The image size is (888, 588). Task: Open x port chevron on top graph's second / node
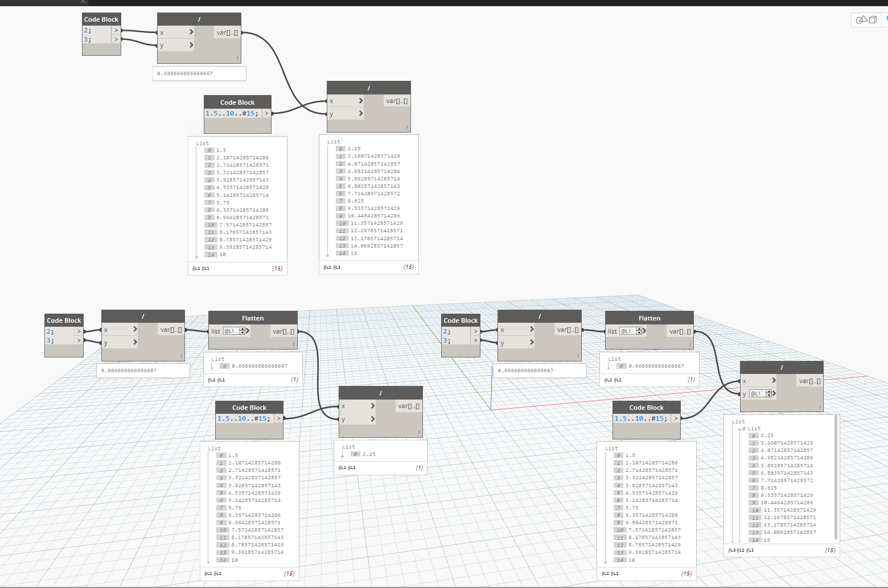pyautogui.click(x=361, y=101)
